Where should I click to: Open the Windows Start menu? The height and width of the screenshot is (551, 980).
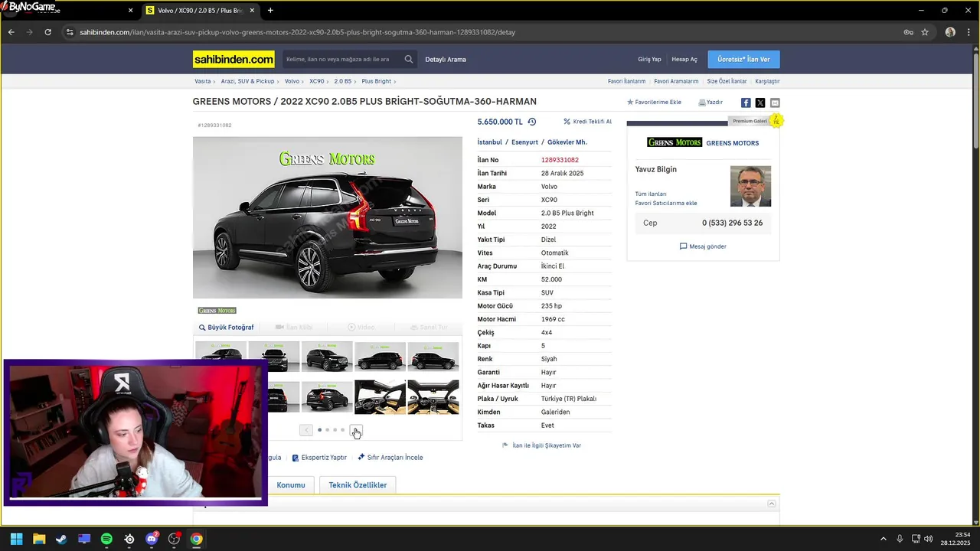[16, 539]
